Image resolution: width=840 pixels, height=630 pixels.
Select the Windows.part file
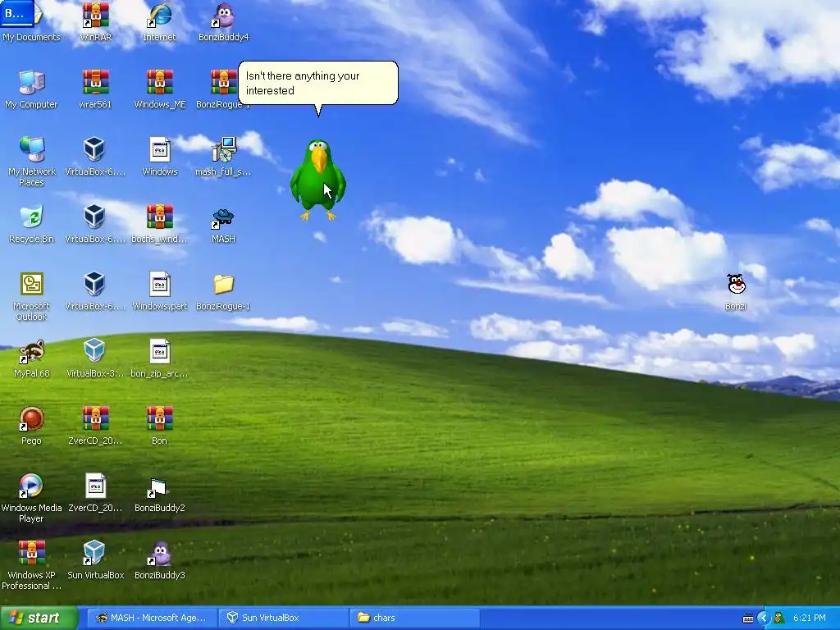(160, 284)
